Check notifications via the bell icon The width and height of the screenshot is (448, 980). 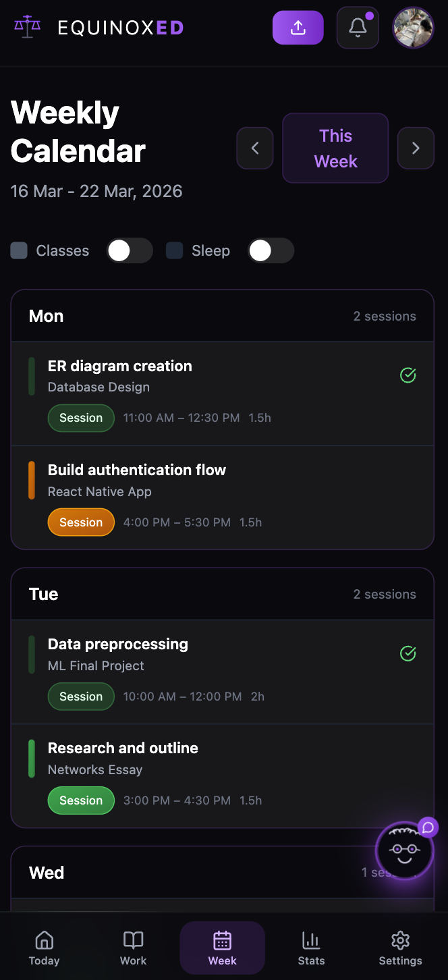(357, 27)
